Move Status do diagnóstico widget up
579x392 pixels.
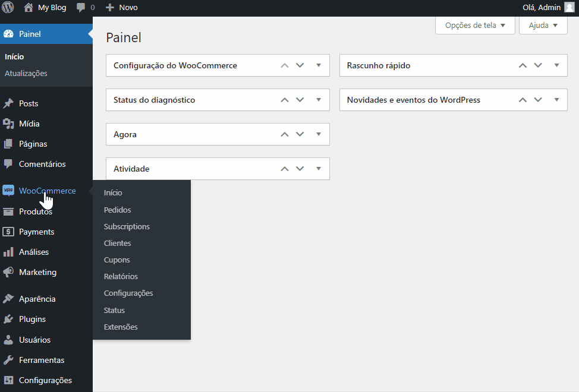point(284,100)
